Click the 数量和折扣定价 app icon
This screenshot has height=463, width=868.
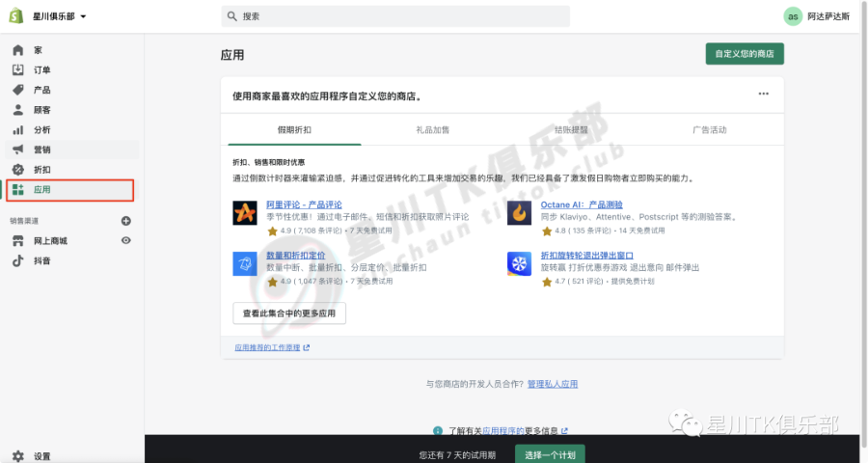pos(245,263)
